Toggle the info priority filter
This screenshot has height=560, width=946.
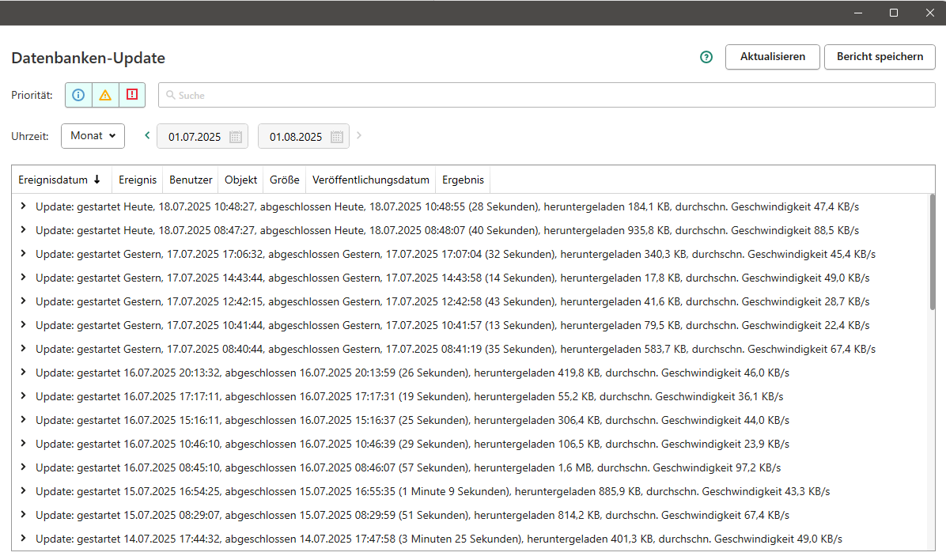(78, 95)
